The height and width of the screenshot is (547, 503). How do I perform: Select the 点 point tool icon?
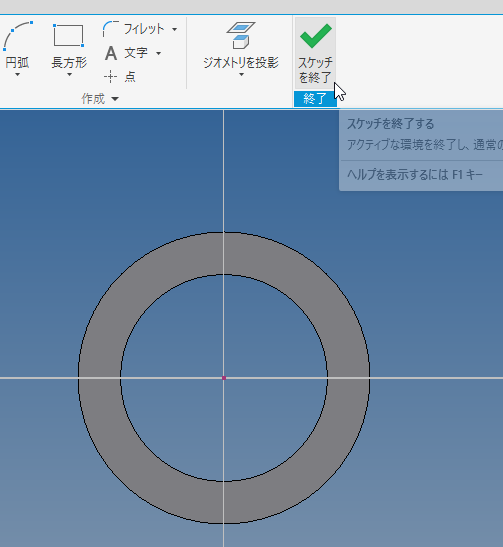110,76
